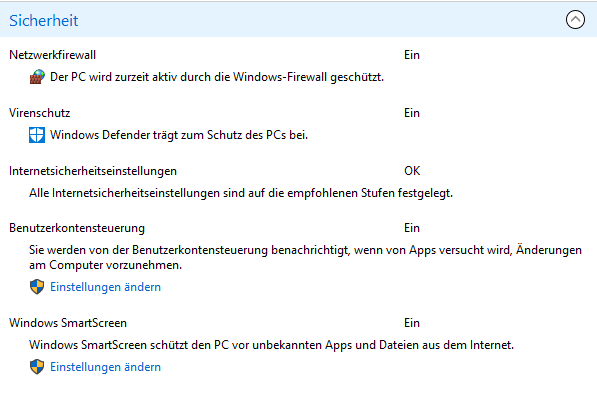Click 'Alle Internetsicherheitseinstellungen sind' description
The image size is (597, 395).
241,193
